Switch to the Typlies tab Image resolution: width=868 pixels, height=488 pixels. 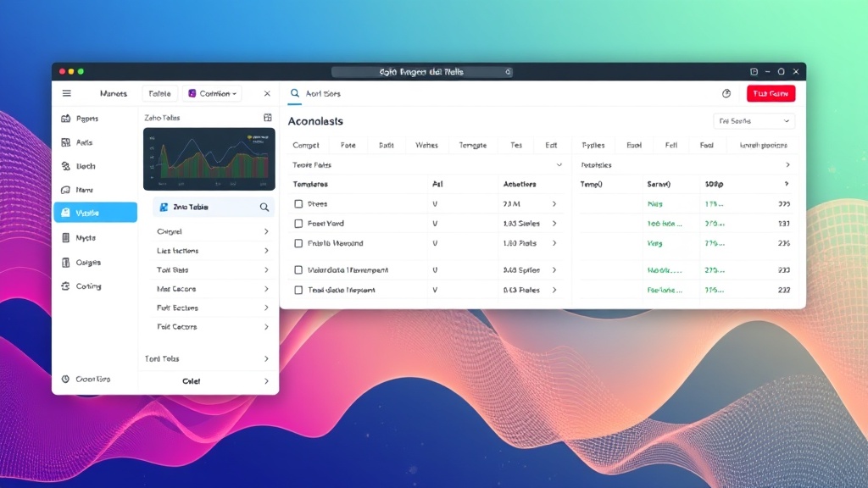(x=593, y=145)
